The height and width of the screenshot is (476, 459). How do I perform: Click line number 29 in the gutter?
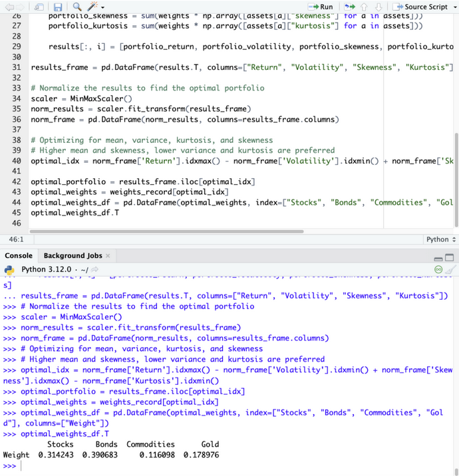pyautogui.click(x=17, y=47)
